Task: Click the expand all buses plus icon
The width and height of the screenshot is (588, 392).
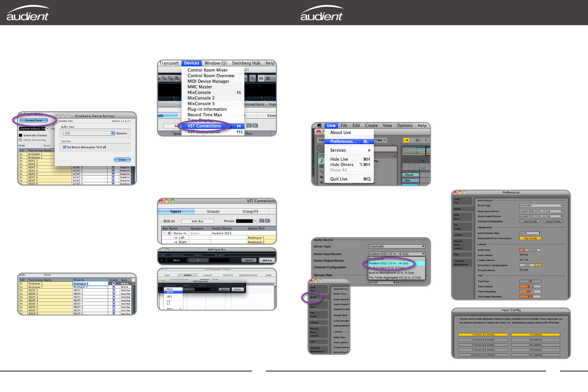Action: [x=165, y=221]
